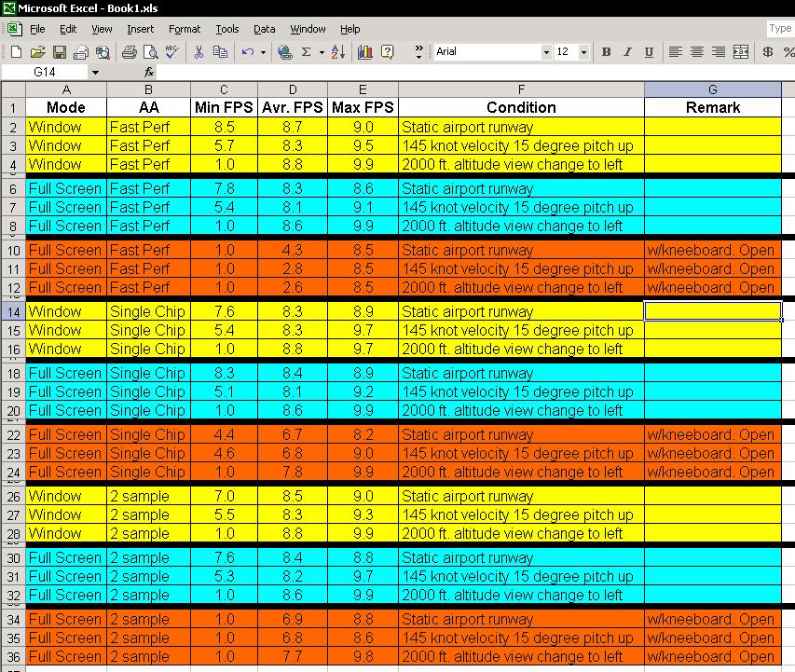Click the Excel document icon in menu bar
795x672 pixels.
[14, 29]
